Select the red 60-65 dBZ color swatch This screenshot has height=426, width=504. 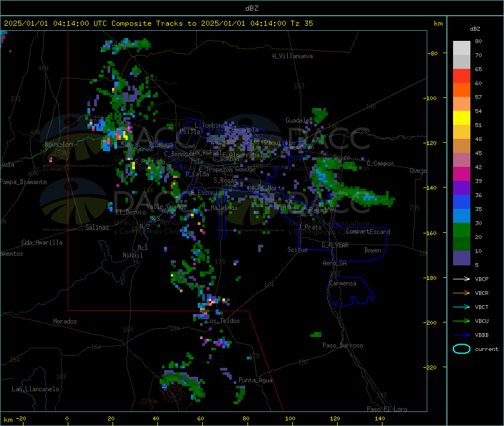coord(461,76)
